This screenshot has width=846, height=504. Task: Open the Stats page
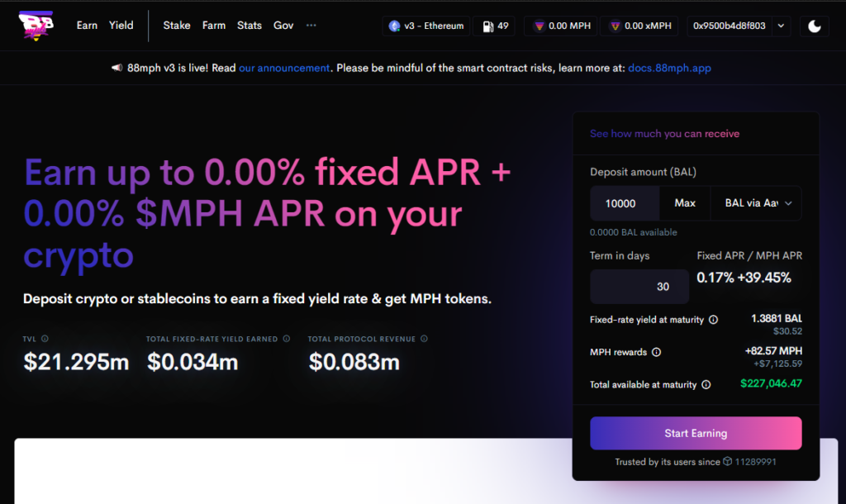point(250,26)
